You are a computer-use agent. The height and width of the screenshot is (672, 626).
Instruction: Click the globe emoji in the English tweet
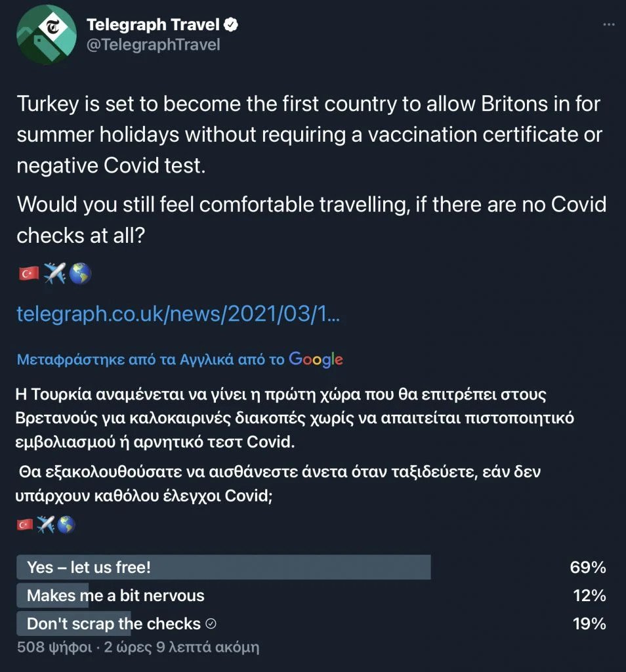coord(80,274)
